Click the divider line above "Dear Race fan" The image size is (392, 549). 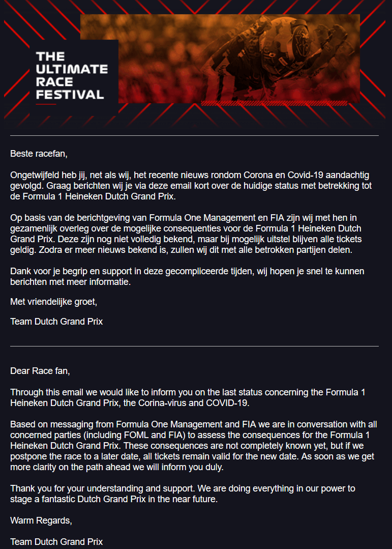[194, 346]
